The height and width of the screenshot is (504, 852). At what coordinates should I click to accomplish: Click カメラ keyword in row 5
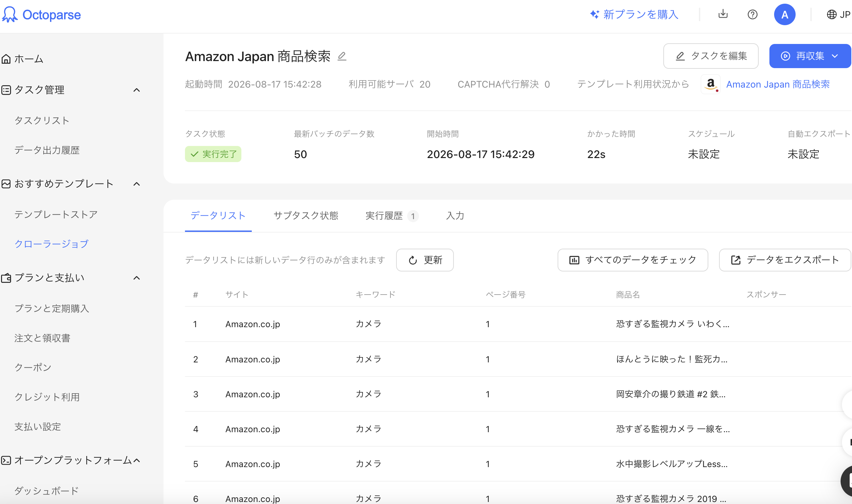pos(368,464)
